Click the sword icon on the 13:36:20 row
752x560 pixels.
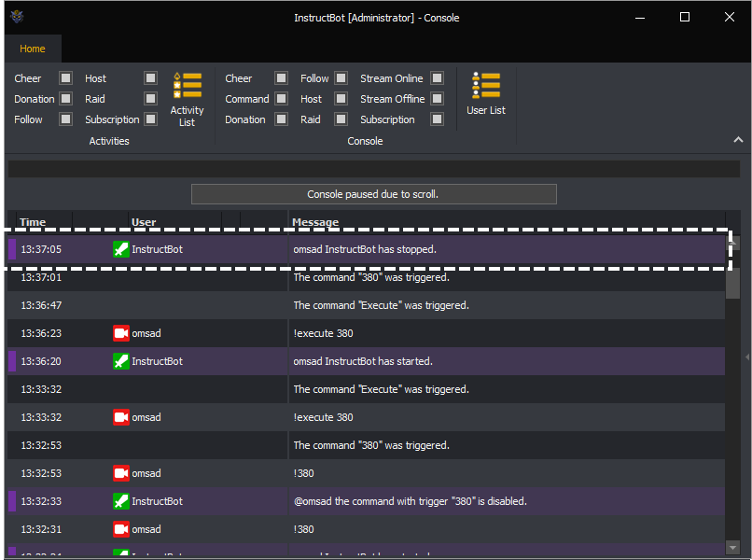point(121,361)
